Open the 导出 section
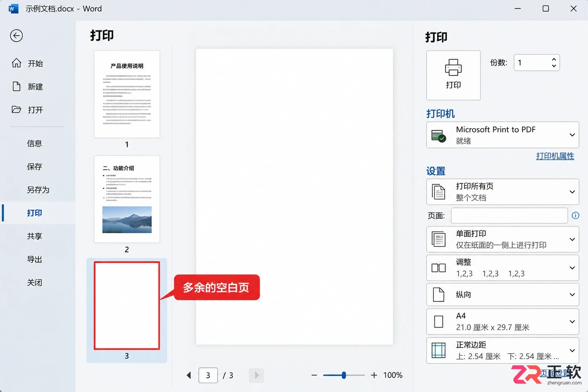 (35, 259)
